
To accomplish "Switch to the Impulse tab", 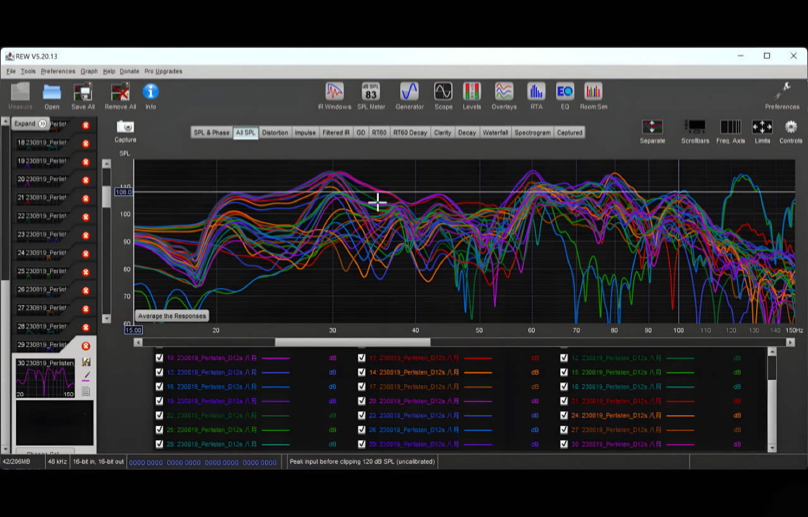I will [x=305, y=132].
